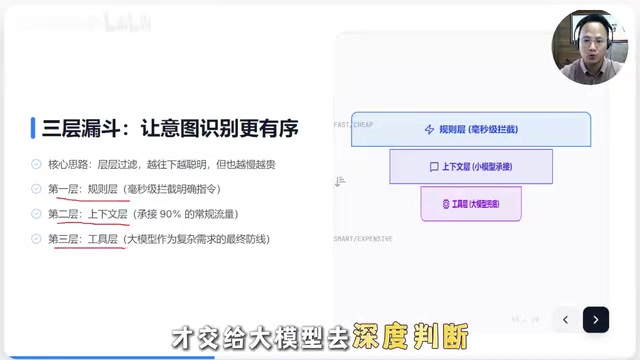Click the check circle before 第三层
This screenshot has width=640, height=360.
pos(36,238)
